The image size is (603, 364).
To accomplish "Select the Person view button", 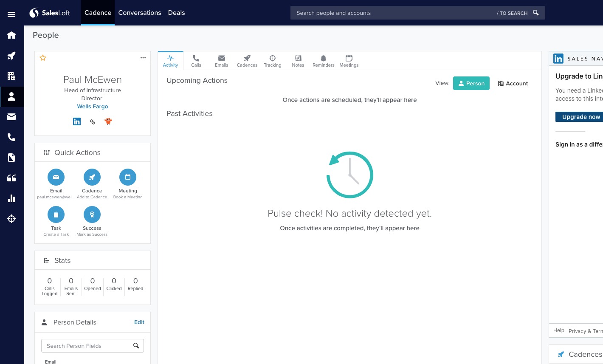I will 471,84.
